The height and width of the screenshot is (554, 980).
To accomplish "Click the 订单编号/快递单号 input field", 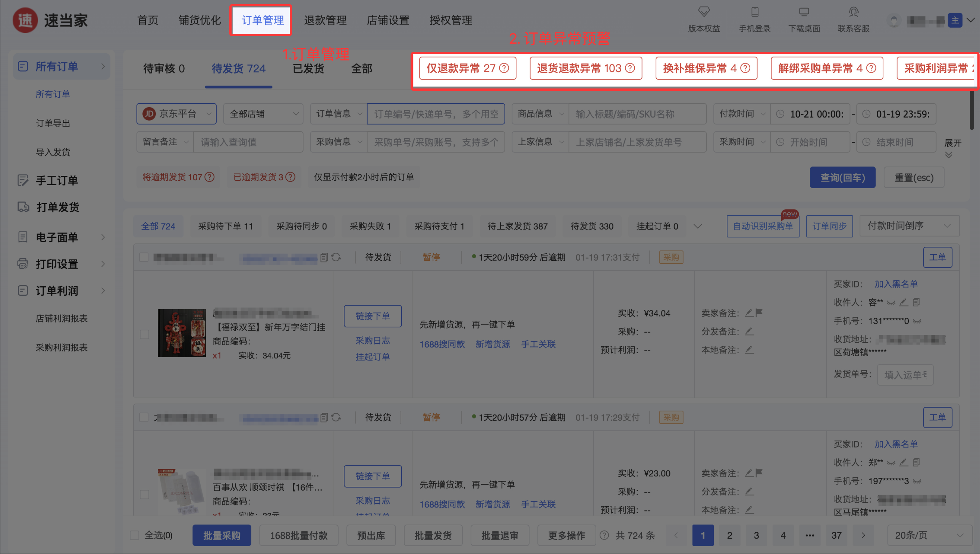I will [x=436, y=114].
